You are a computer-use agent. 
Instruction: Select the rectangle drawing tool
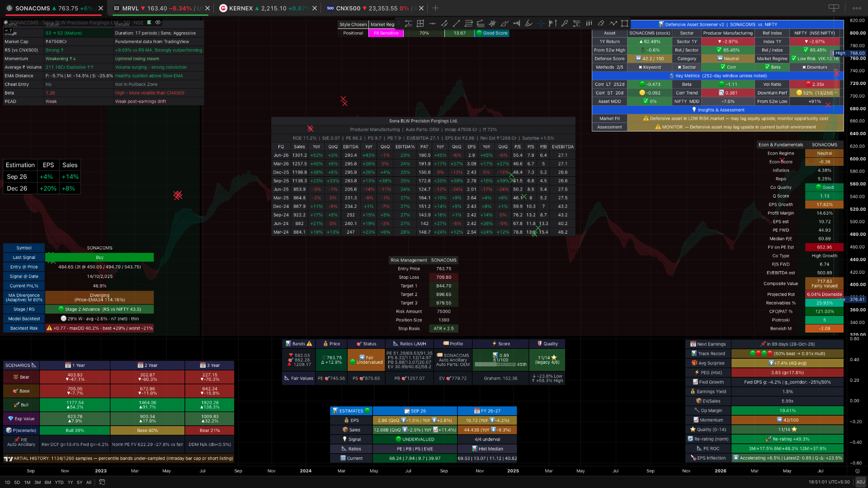pyautogui.click(x=625, y=23)
